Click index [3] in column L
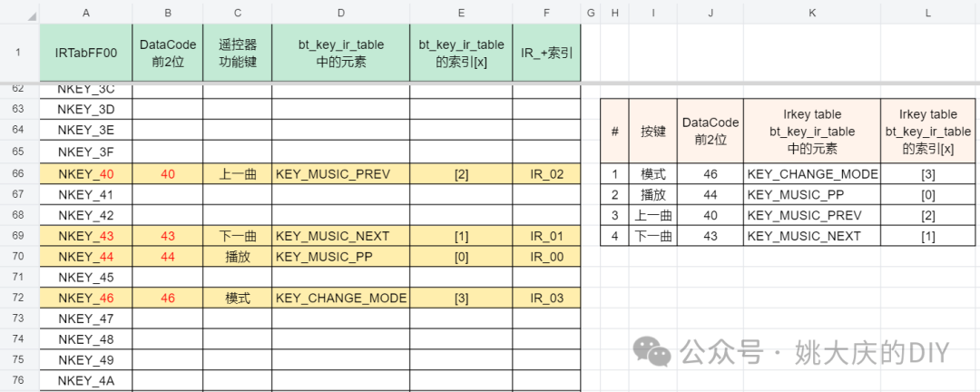 tap(928, 174)
